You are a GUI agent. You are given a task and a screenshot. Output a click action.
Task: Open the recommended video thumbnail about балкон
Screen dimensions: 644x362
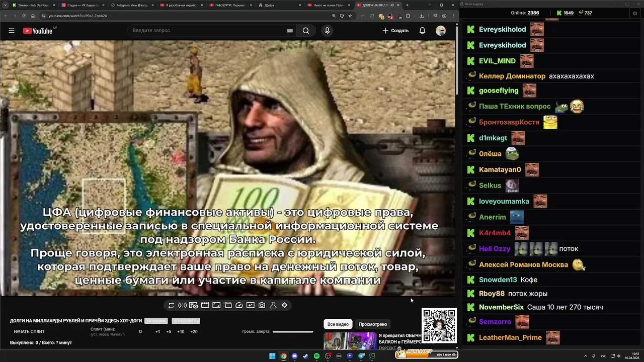350,341
